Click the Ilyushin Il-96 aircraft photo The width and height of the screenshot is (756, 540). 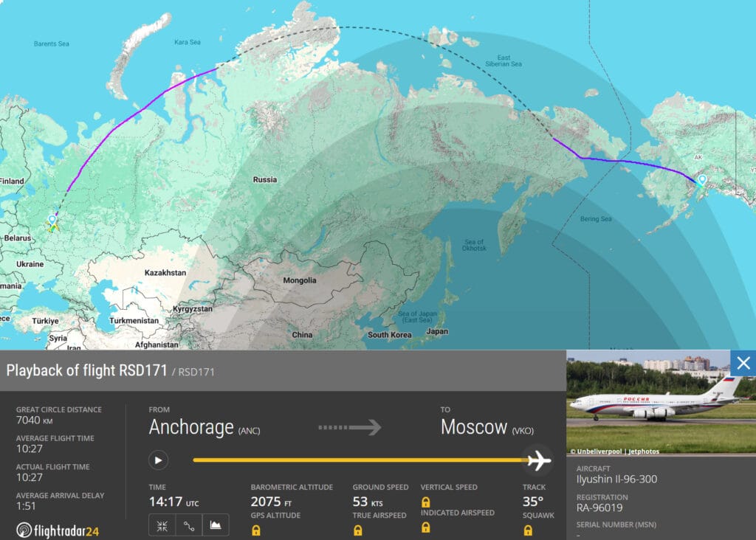click(660, 402)
